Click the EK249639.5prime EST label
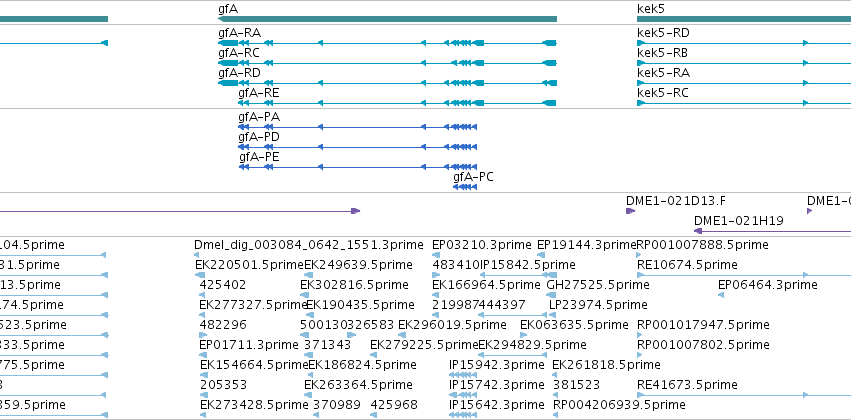This screenshot has height=420, width=851. 358,265
